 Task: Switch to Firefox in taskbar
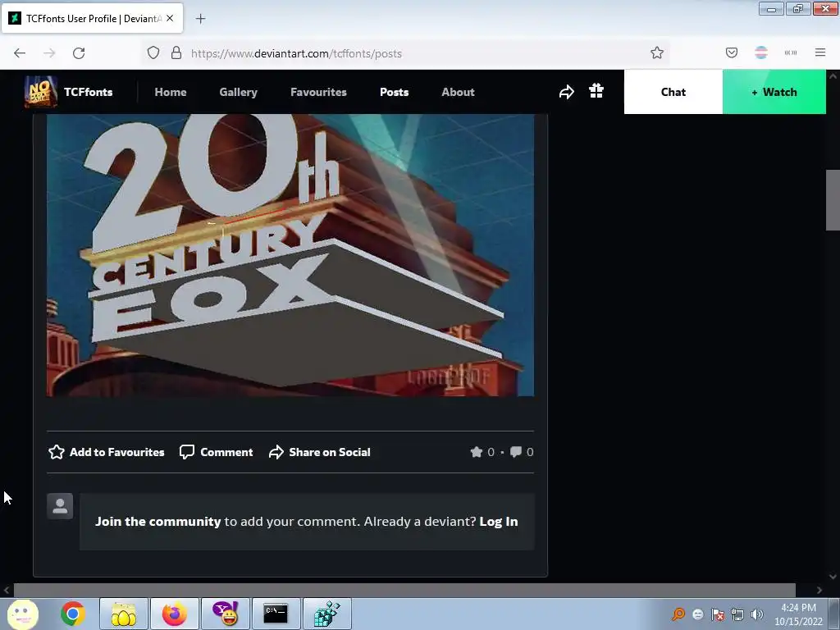coord(174,614)
